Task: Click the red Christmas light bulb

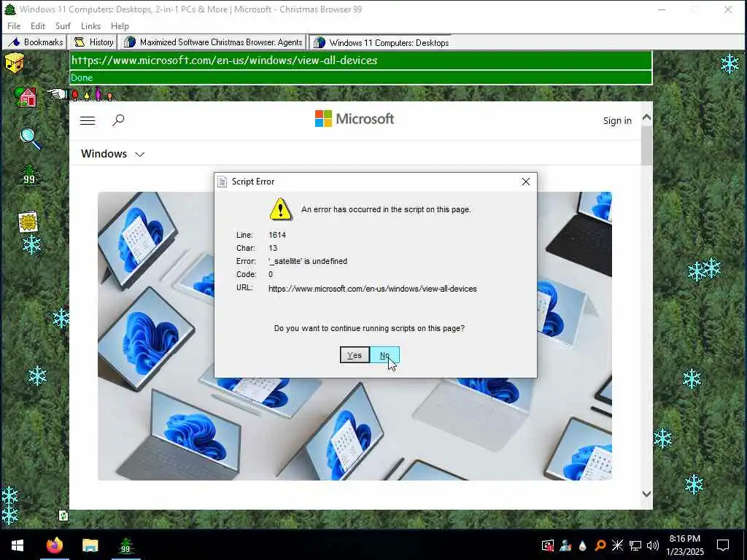Action: tap(75, 96)
